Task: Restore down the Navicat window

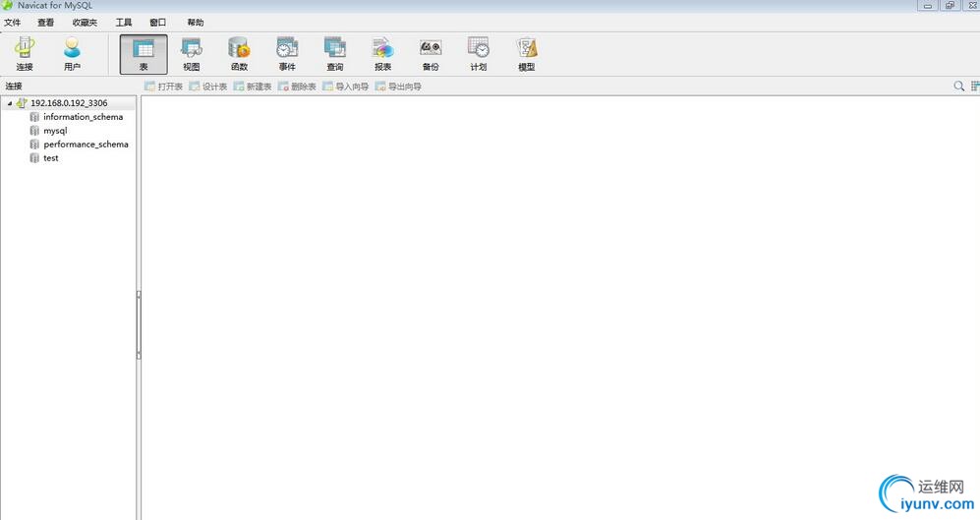Action: [x=950, y=5]
